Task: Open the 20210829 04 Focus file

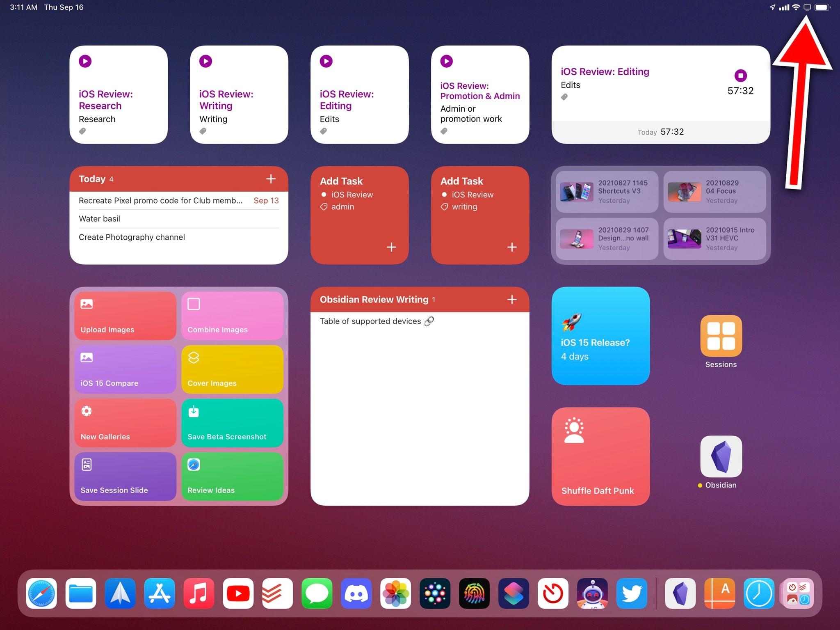Action: (714, 192)
